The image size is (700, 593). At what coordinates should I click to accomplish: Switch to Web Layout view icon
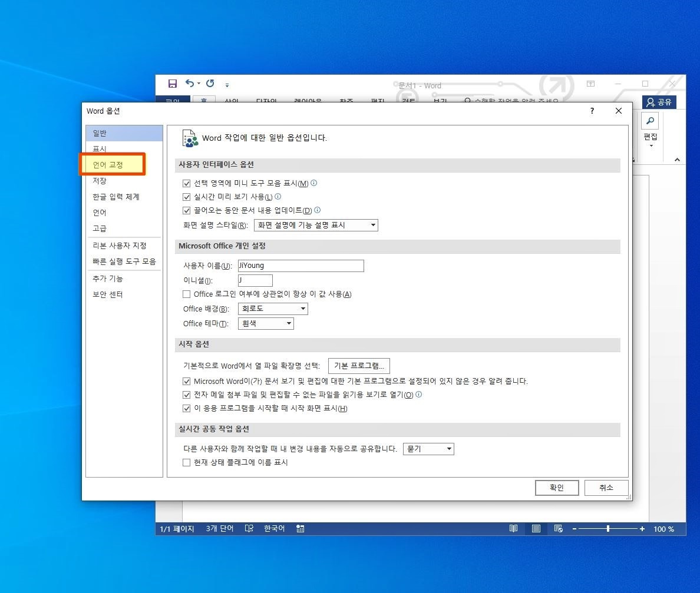click(559, 529)
